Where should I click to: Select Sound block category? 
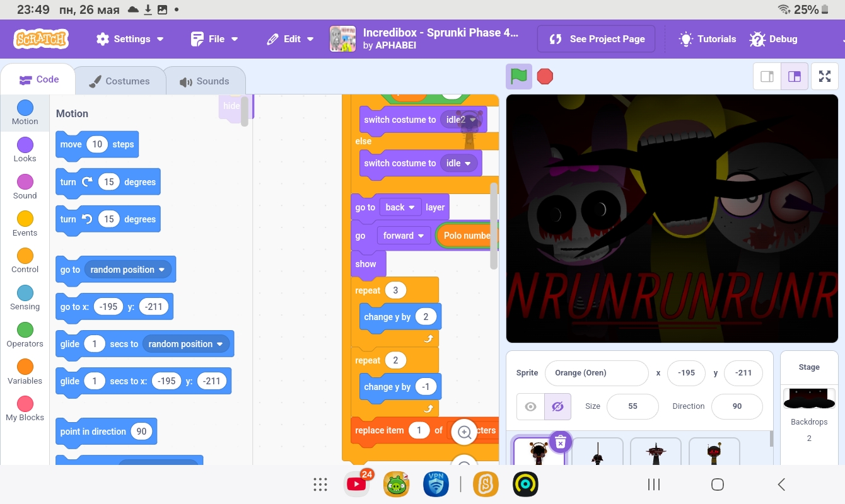(25, 187)
